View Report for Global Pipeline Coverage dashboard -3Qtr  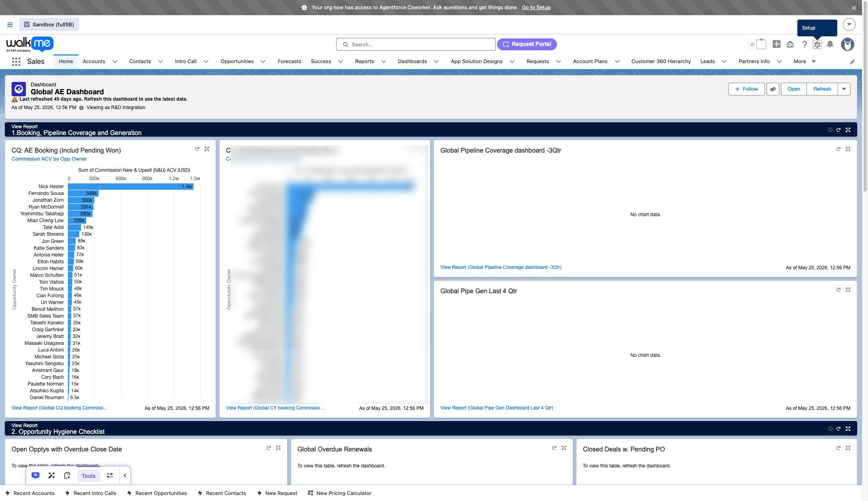tap(501, 267)
